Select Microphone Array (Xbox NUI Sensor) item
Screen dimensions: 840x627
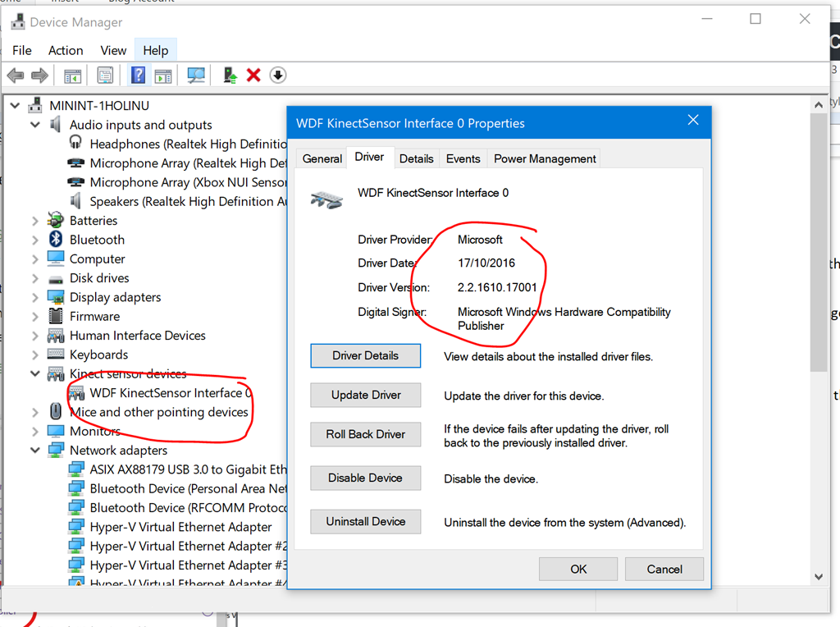point(188,182)
